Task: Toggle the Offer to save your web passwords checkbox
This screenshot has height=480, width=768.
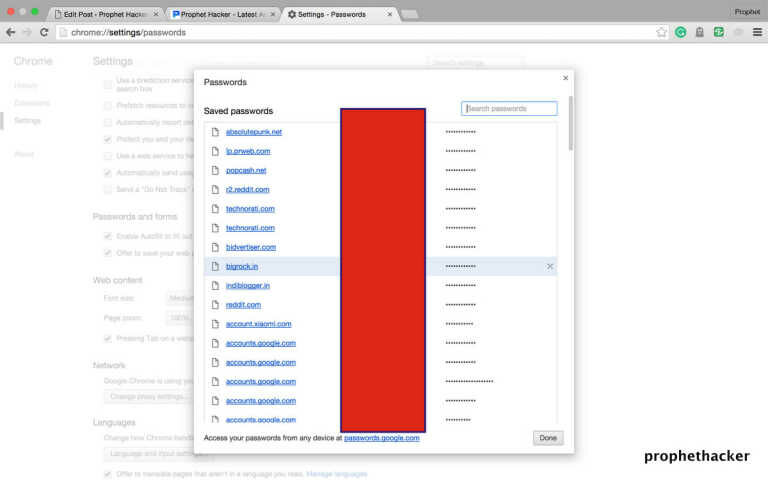Action: 108,253
